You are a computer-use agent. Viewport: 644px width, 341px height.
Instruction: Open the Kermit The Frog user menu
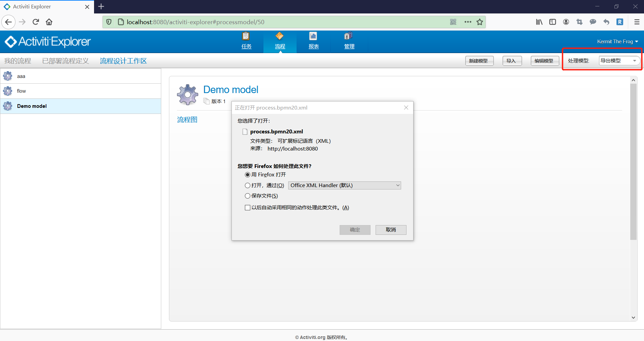click(617, 42)
